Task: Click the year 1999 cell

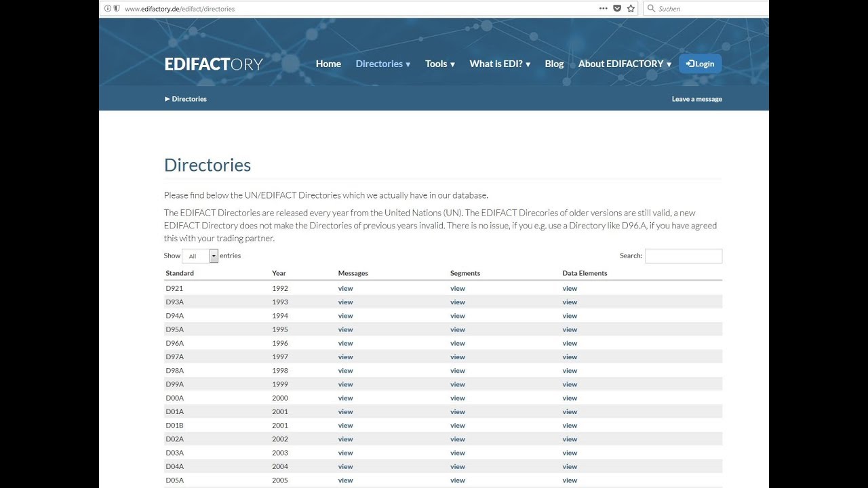Action: [280, 384]
